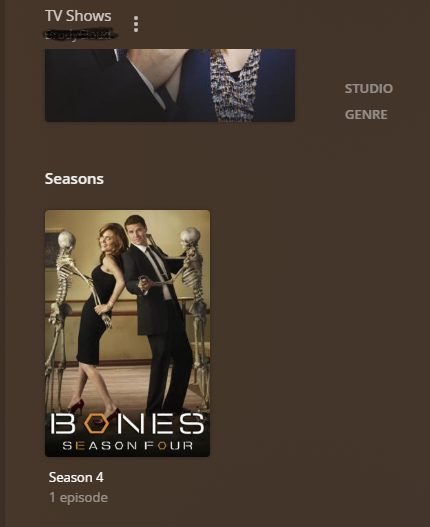
Task: Open the three-dot menu beside TV Shows
Action: coord(136,24)
